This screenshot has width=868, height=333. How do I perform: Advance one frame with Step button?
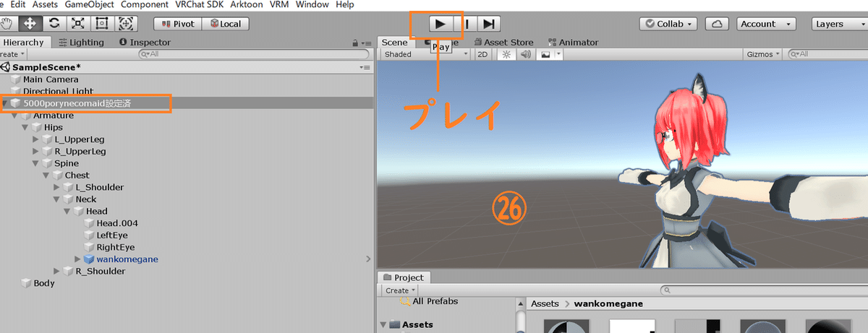[490, 24]
